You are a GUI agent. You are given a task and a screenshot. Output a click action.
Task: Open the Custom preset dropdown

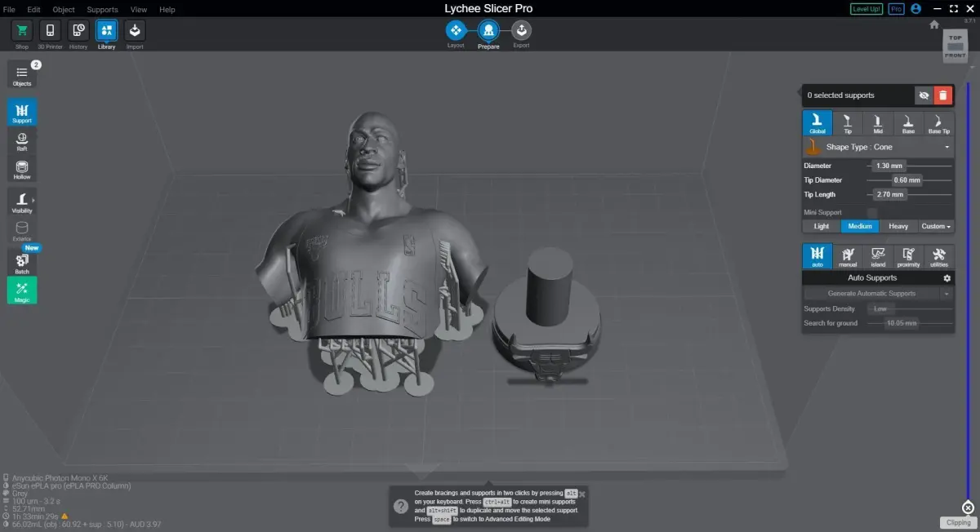[936, 226]
